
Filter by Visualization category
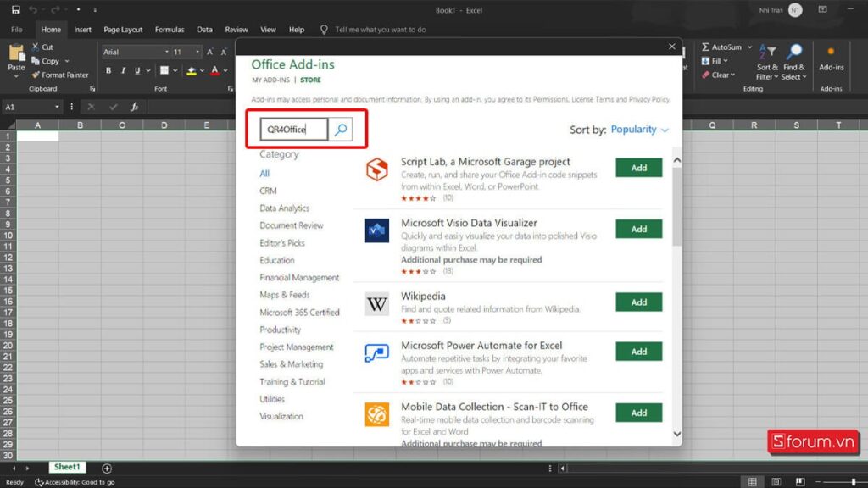(x=281, y=417)
